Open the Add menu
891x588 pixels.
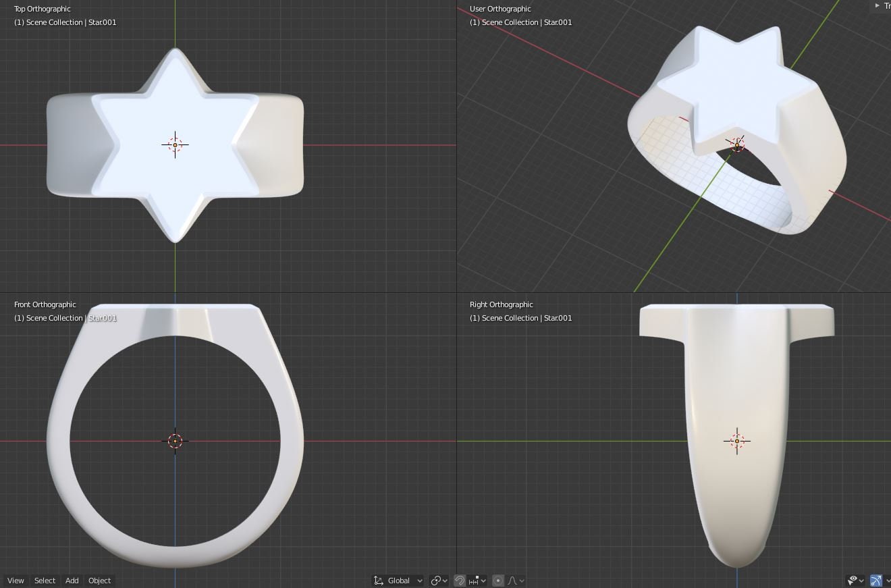[72, 581]
